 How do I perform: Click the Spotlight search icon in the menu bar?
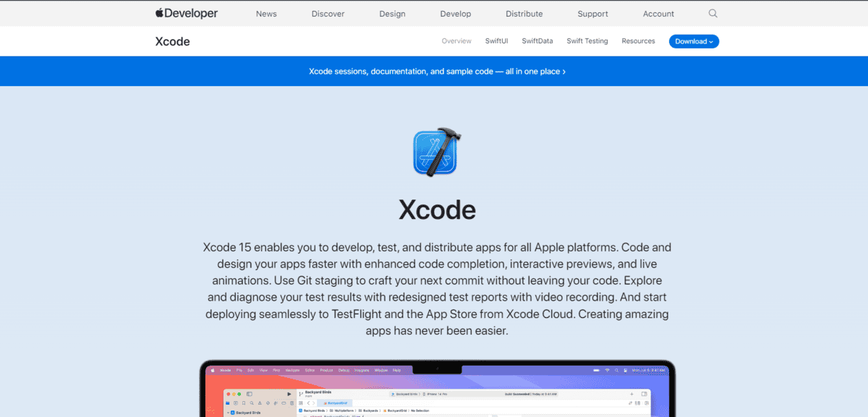617,370
